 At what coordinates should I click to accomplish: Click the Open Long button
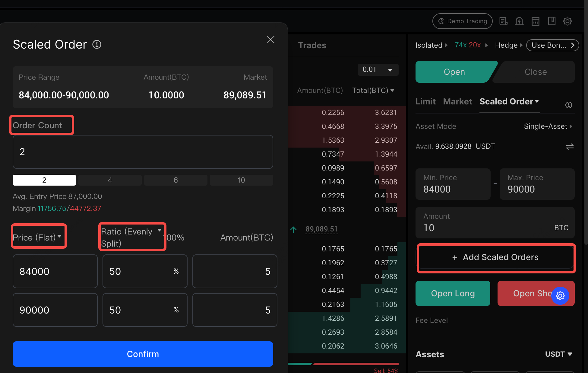click(x=453, y=293)
